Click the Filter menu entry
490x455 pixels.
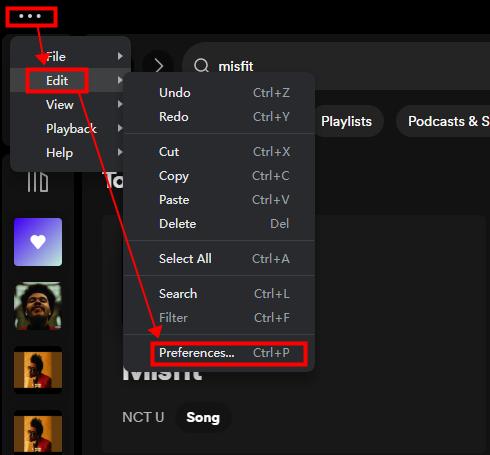point(219,318)
